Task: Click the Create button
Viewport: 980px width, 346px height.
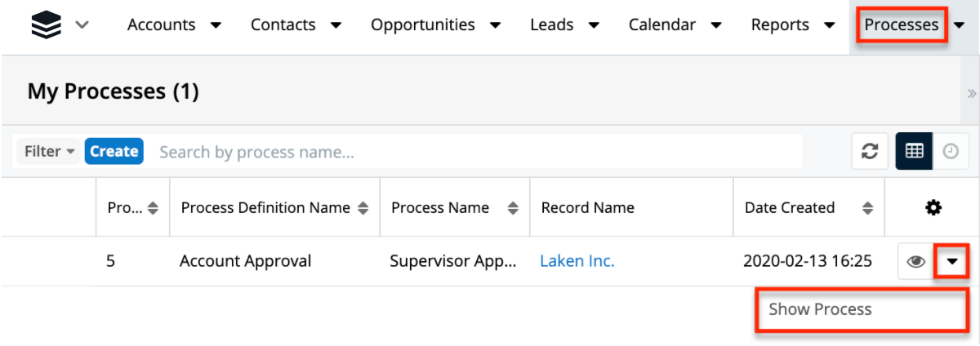Action: coord(114,152)
